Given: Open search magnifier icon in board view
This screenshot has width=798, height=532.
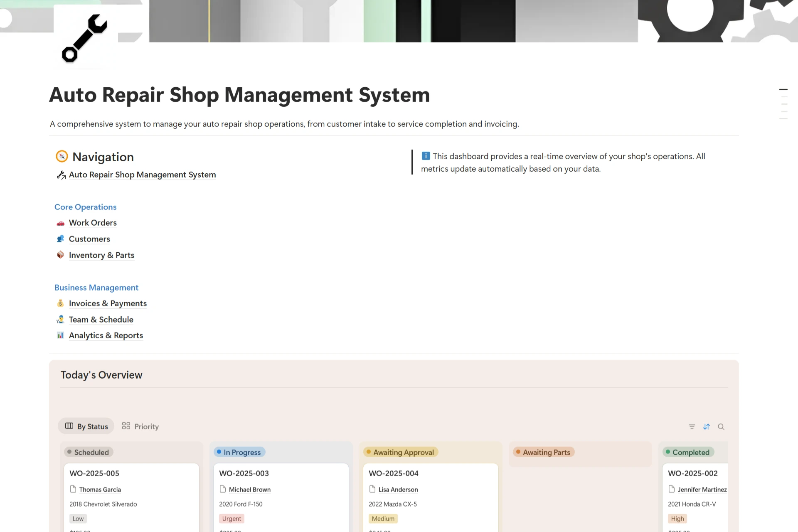Looking at the screenshot, I should (x=721, y=426).
